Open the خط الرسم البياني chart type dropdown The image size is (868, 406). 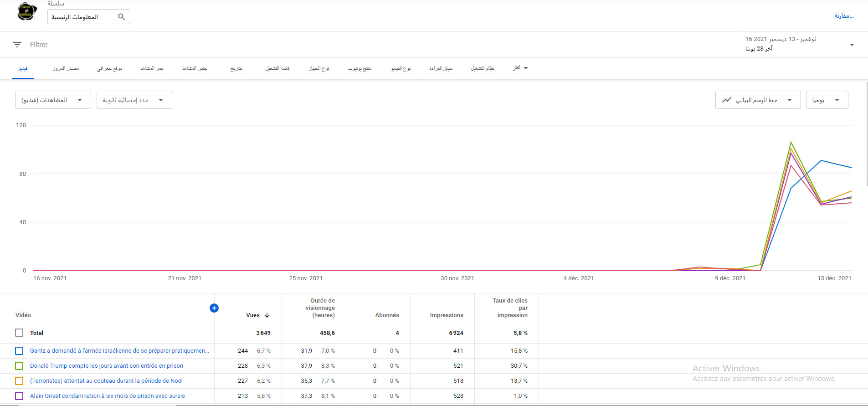(x=758, y=100)
